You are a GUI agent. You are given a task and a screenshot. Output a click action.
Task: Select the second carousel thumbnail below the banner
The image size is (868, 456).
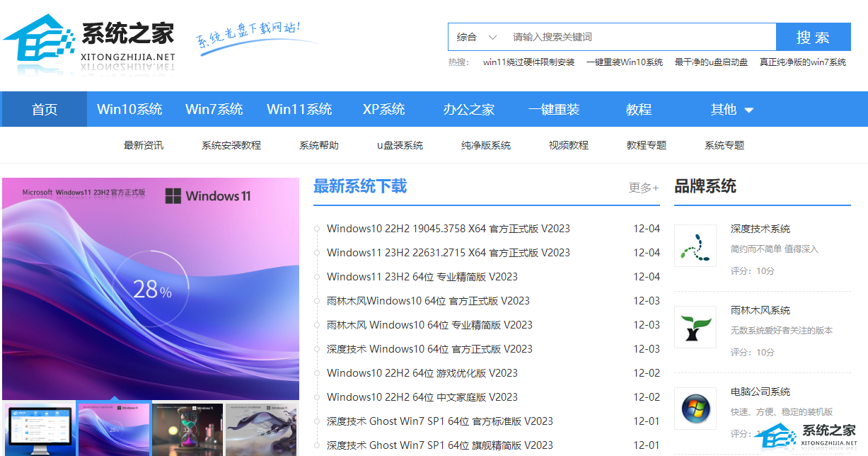click(x=114, y=428)
